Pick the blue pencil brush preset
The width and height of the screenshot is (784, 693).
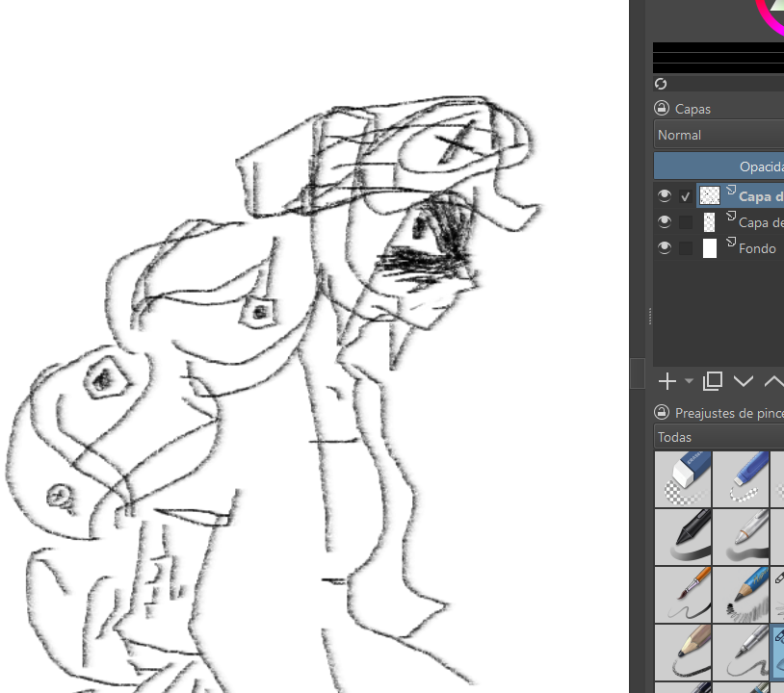[741, 594]
